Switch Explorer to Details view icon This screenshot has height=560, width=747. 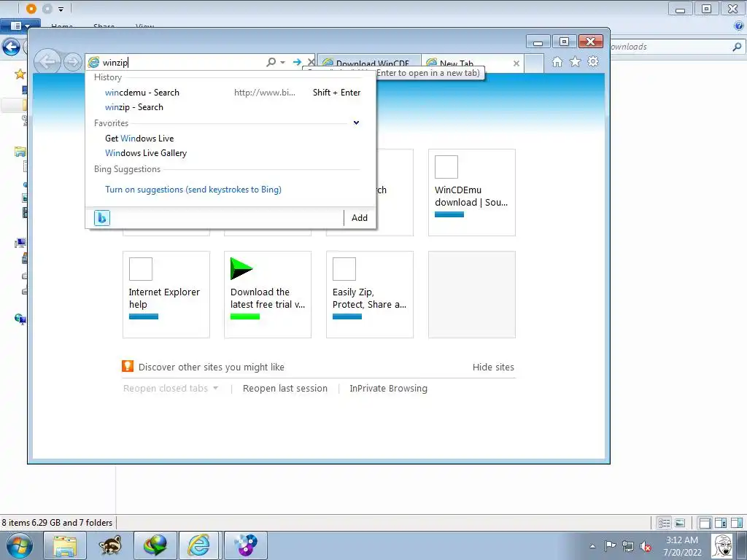(664, 523)
